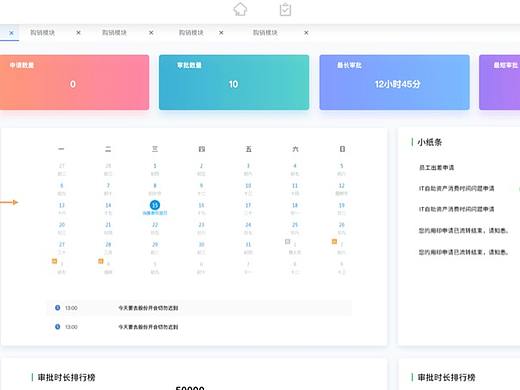Open the 申请数量 card showing 0
The height and width of the screenshot is (390, 520).
(74, 82)
